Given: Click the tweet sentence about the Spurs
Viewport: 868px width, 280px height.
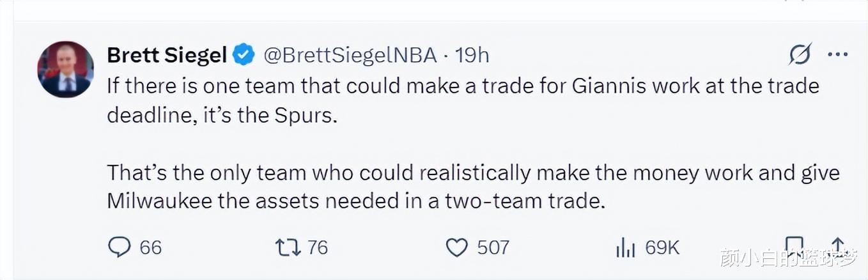Looking at the screenshot, I should coord(463,101).
